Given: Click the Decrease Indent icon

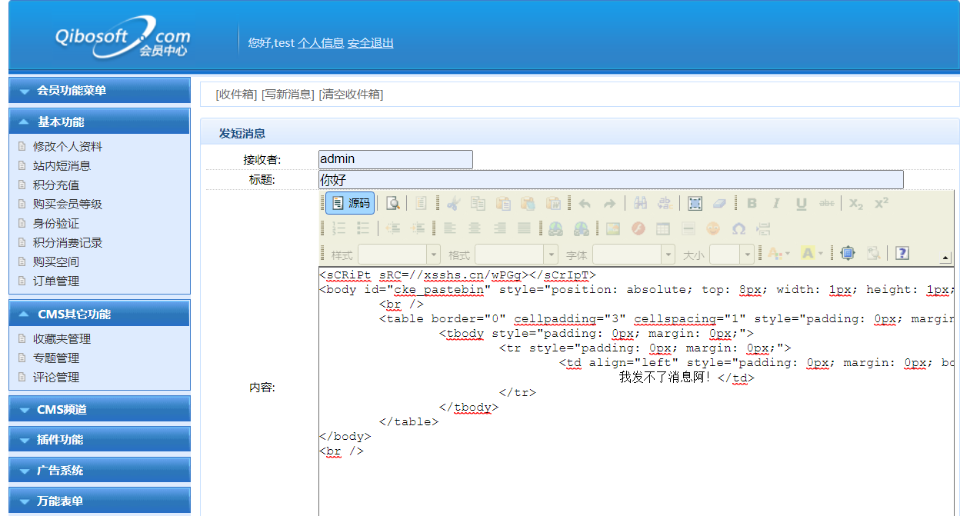Looking at the screenshot, I should [x=393, y=228].
